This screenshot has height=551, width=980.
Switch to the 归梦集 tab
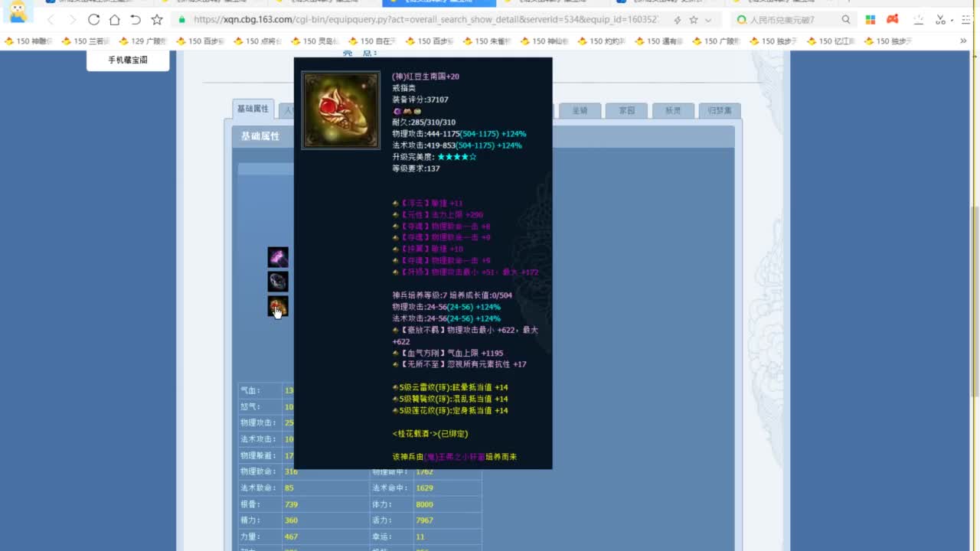coord(720,111)
